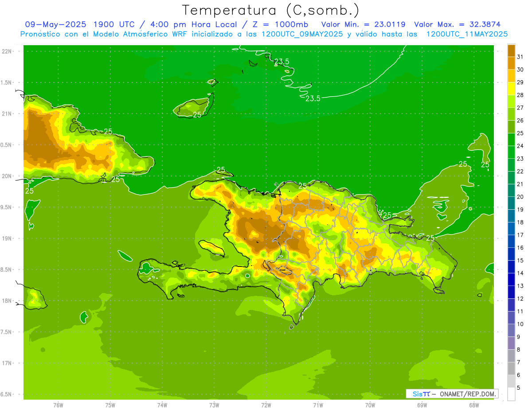Click the '74W' longitude label

pos(162,405)
